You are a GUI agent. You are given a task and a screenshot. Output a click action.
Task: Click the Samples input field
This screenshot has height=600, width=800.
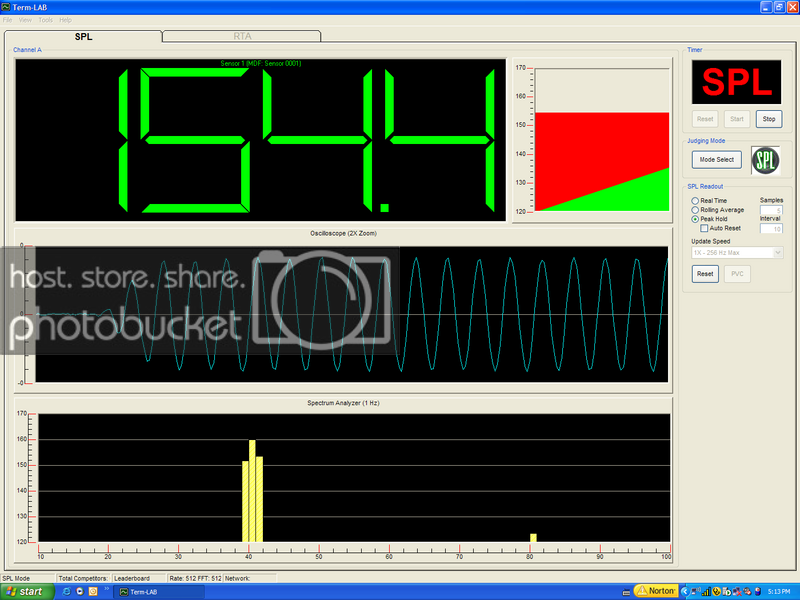(x=771, y=210)
